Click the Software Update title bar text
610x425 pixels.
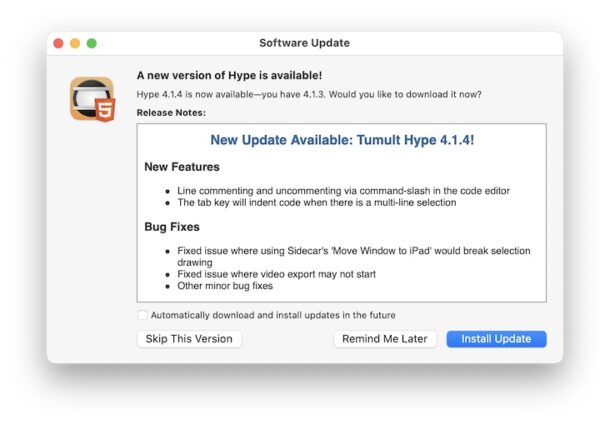tap(304, 43)
